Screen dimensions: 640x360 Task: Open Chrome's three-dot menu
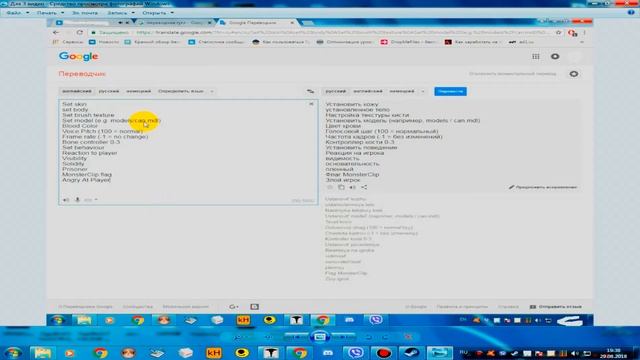584,33
